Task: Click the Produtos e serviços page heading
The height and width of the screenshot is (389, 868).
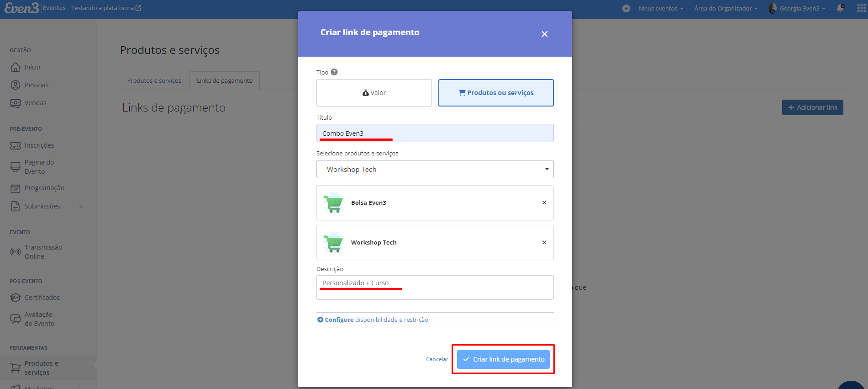Action: (170, 50)
